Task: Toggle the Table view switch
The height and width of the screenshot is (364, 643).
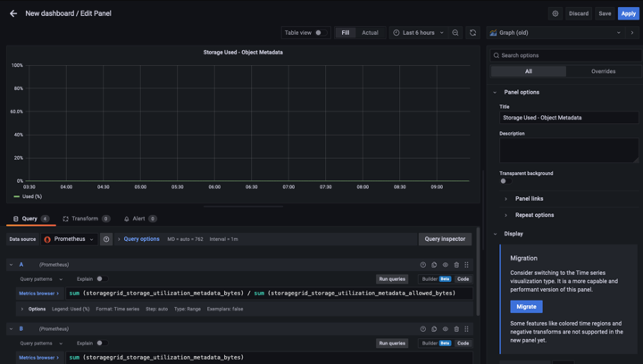Action: point(320,33)
